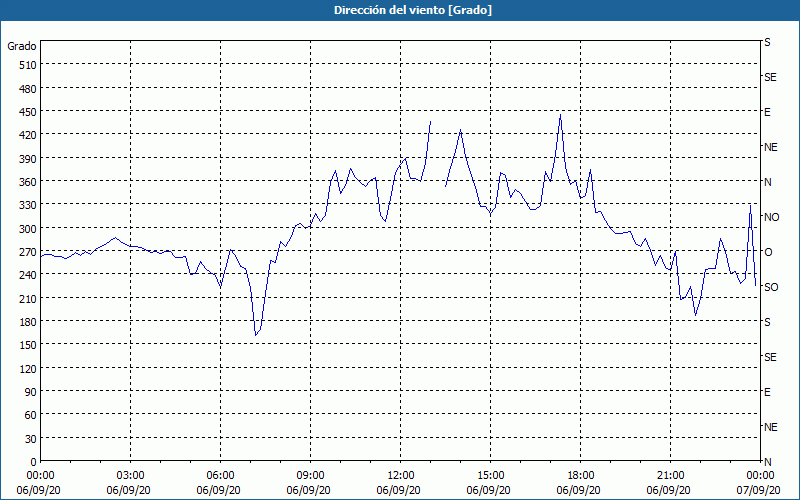Click the 390 degree axis label
The height and width of the screenshot is (500, 800).
tap(28, 159)
